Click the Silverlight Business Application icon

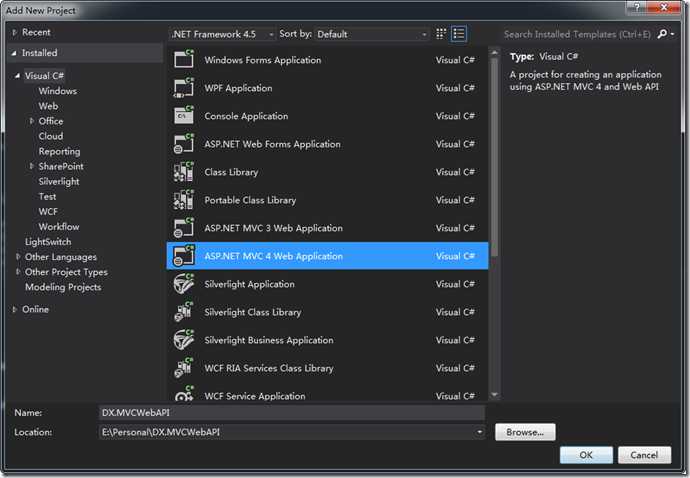pyautogui.click(x=184, y=340)
